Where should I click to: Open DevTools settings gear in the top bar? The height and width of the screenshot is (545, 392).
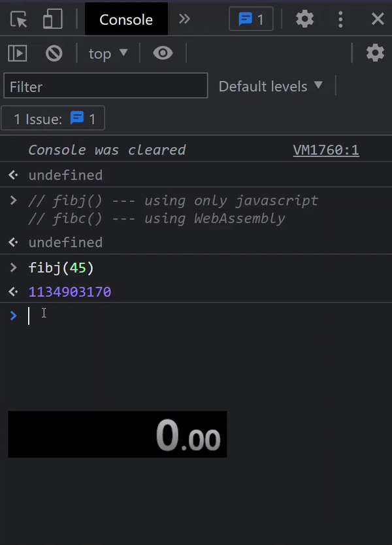coord(304,19)
